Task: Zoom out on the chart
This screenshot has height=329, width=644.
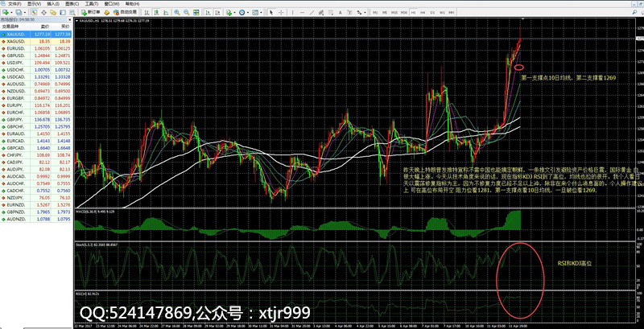Action: coord(187,12)
